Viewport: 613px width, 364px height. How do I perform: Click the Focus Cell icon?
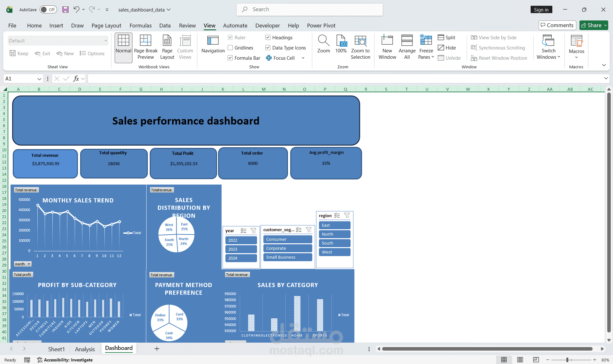tap(269, 58)
